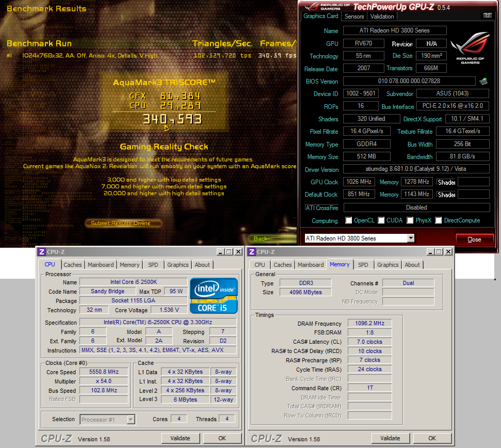Screen dimensions: 501x448
Task: Open Graphics tab in left CPU-Z window
Action: 178,265
